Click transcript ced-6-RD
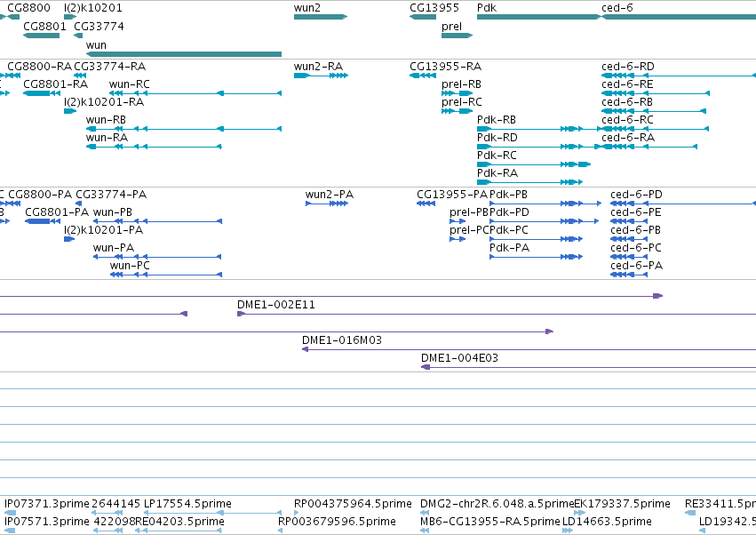 click(x=679, y=76)
